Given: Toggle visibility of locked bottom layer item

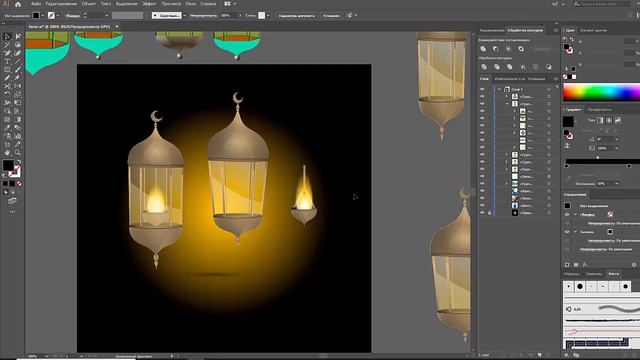Looking at the screenshot, I should (482, 213).
